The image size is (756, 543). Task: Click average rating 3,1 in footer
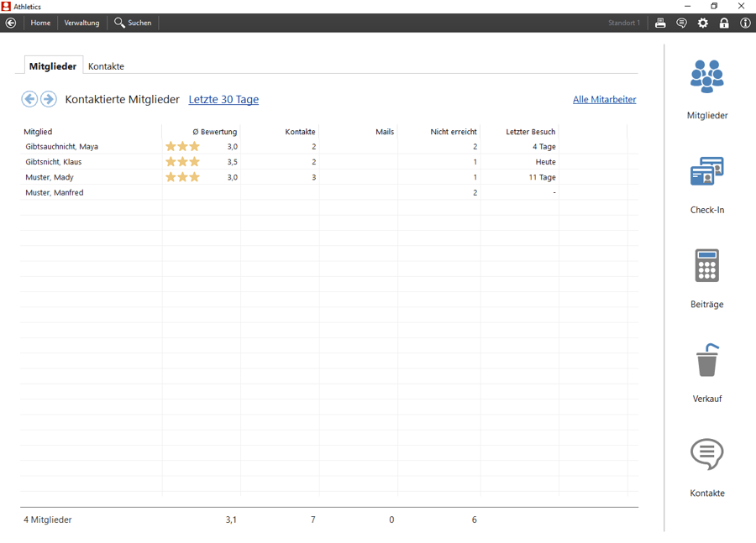pyautogui.click(x=231, y=520)
